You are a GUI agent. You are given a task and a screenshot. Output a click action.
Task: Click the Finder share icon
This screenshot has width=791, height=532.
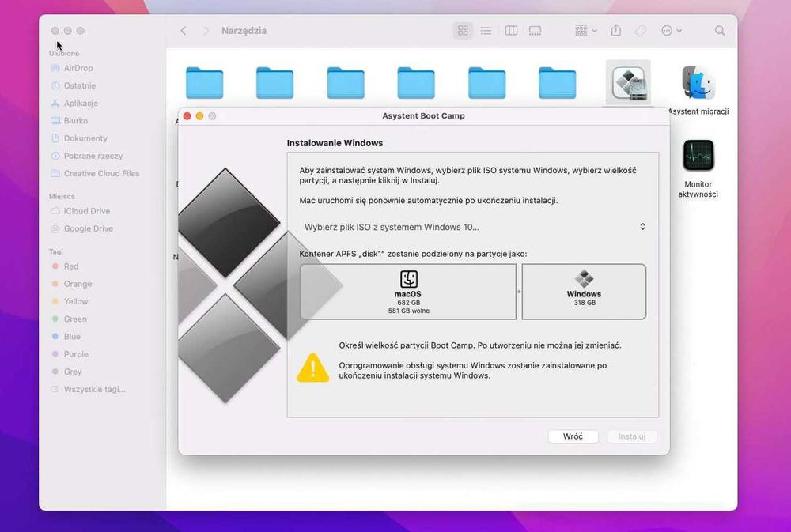point(616,31)
